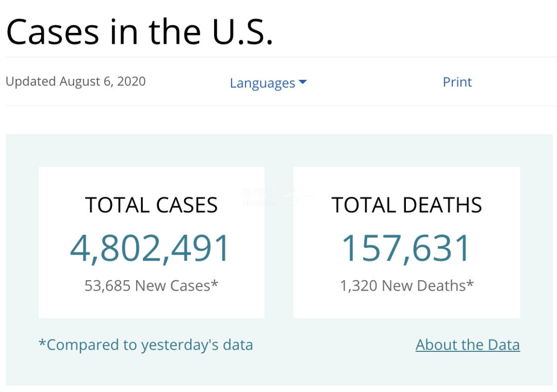
Task: Click the faint watermark logo between cards
Action: (278, 196)
